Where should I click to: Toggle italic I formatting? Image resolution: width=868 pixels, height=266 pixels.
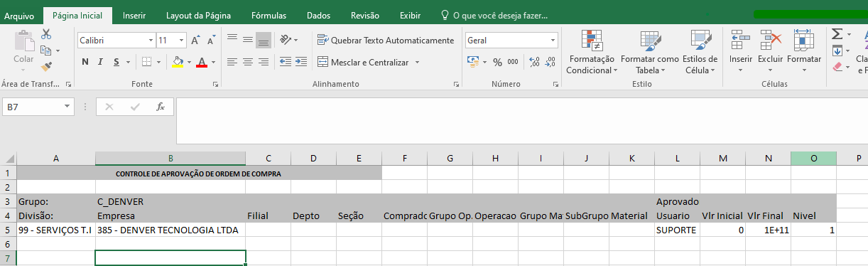coord(101,62)
